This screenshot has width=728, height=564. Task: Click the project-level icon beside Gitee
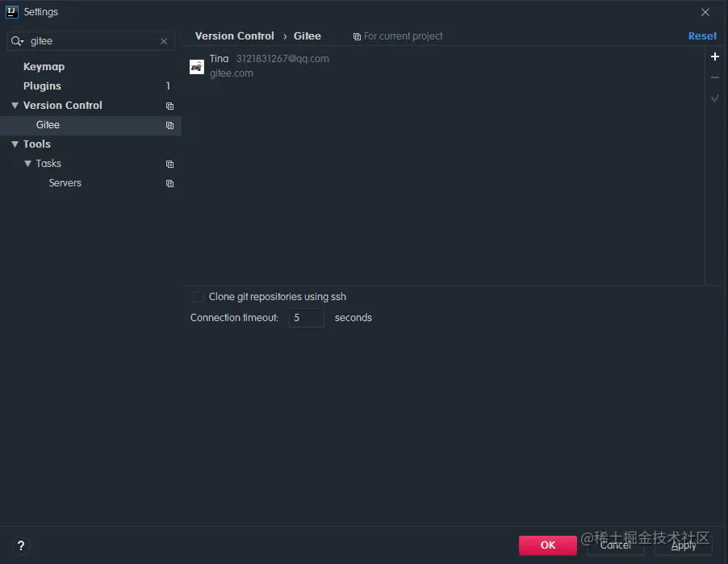170,125
